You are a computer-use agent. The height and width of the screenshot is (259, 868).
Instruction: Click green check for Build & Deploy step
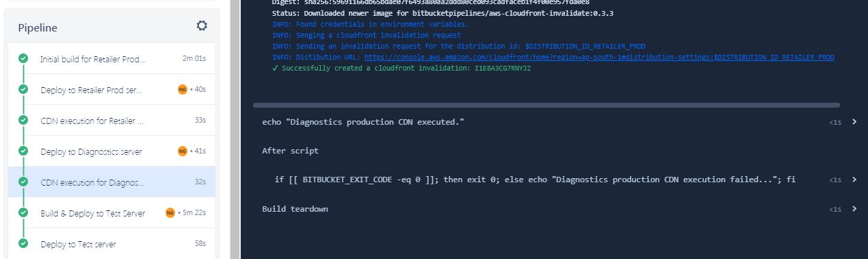click(x=23, y=213)
